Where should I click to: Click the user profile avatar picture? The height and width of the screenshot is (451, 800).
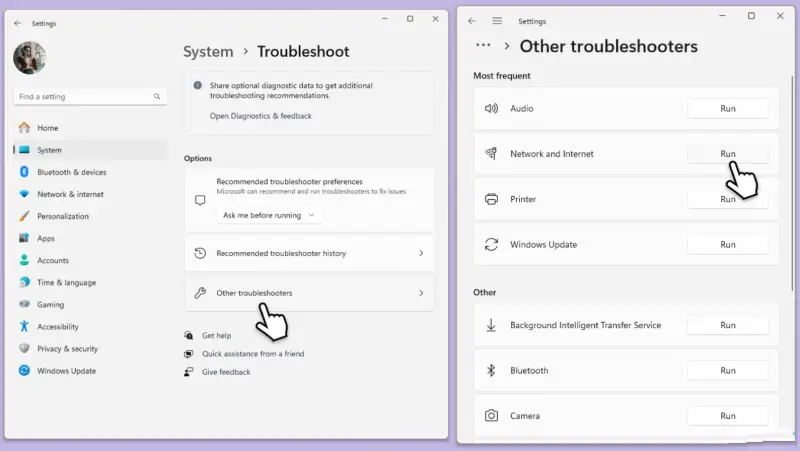(x=30, y=58)
